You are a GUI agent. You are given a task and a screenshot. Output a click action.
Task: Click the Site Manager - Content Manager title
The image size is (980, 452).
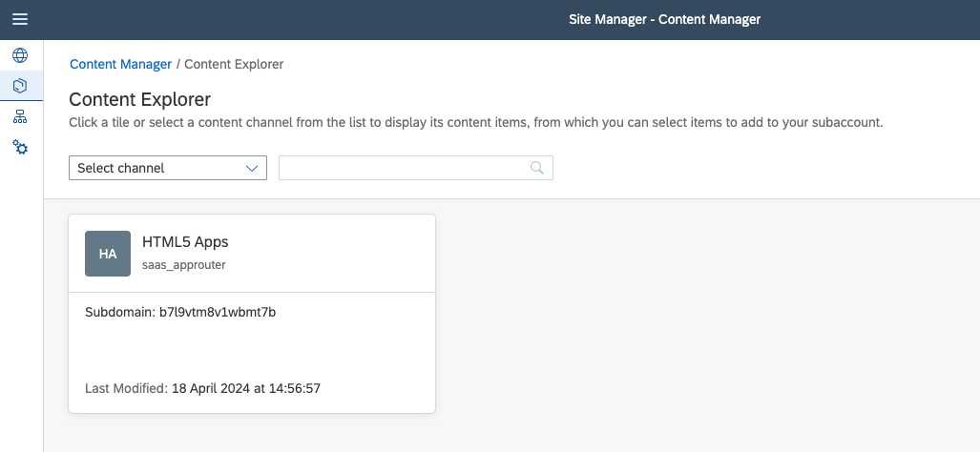click(663, 19)
